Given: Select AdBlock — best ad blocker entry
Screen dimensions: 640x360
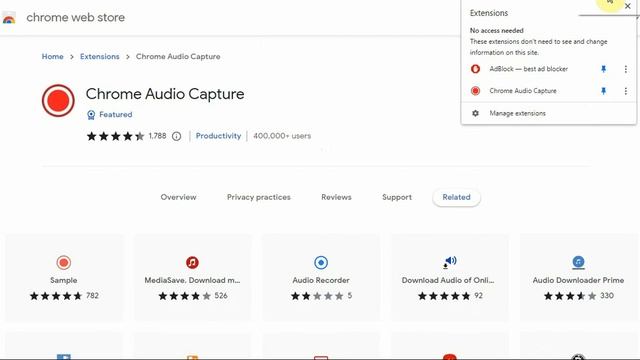Looking at the screenshot, I should (x=529, y=69).
